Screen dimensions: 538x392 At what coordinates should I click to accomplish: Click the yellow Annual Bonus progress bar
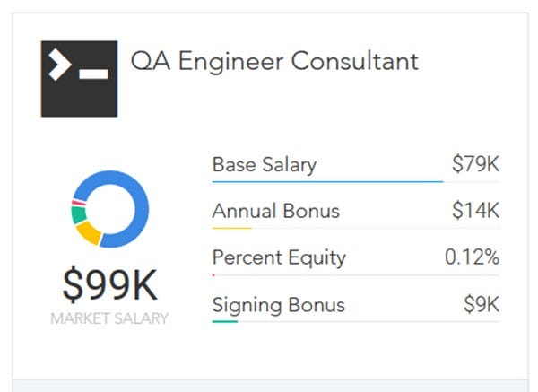coord(232,228)
